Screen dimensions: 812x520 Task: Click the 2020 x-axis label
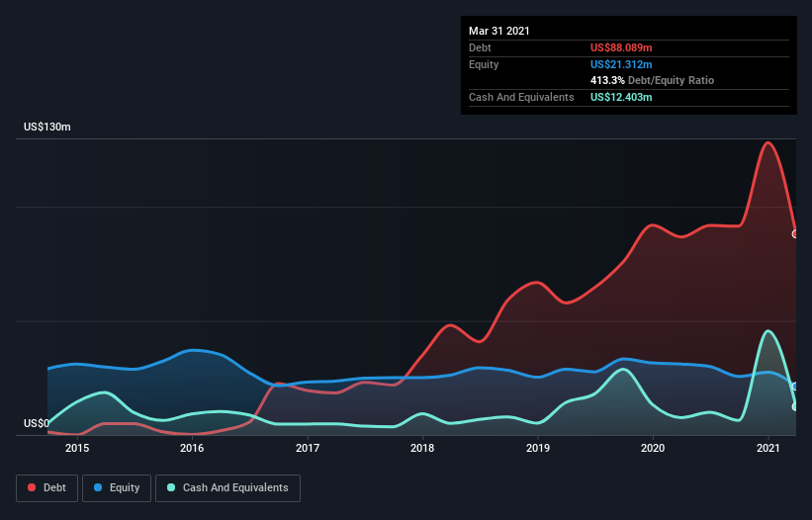coord(653,448)
